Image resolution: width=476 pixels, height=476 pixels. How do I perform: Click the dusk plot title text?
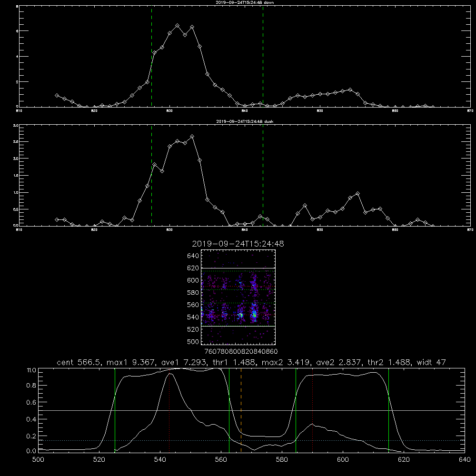click(245, 121)
